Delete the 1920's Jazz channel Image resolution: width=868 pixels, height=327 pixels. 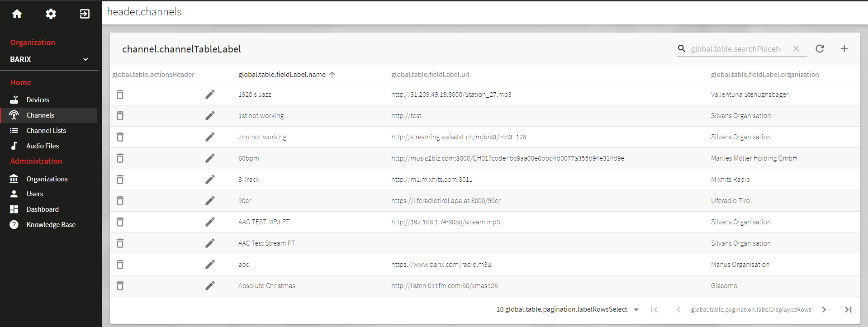pos(120,95)
